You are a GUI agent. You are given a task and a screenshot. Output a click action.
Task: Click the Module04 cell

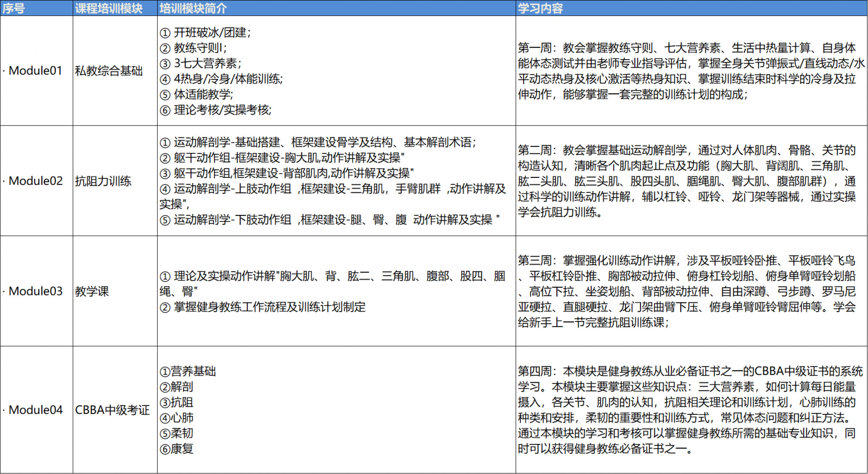click(36, 410)
